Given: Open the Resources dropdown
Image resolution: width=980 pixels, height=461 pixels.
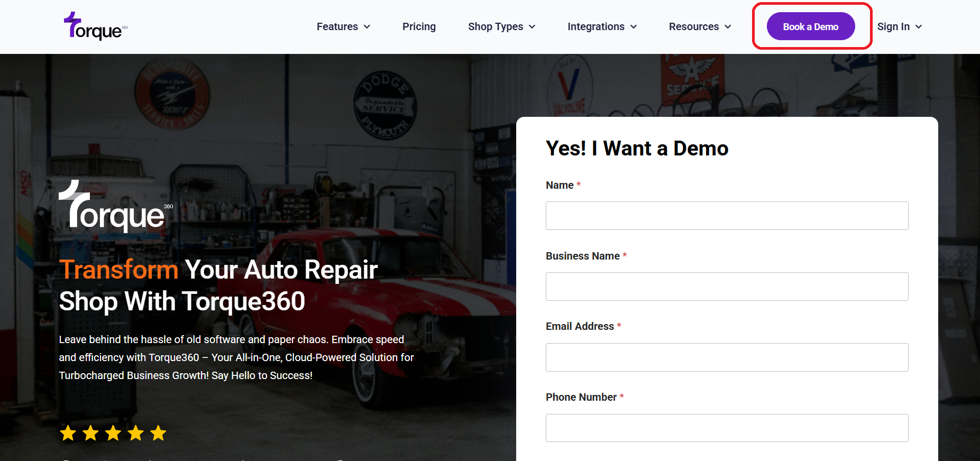Looking at the screenshot, I should pyautogui.click(x=700, y=26).
